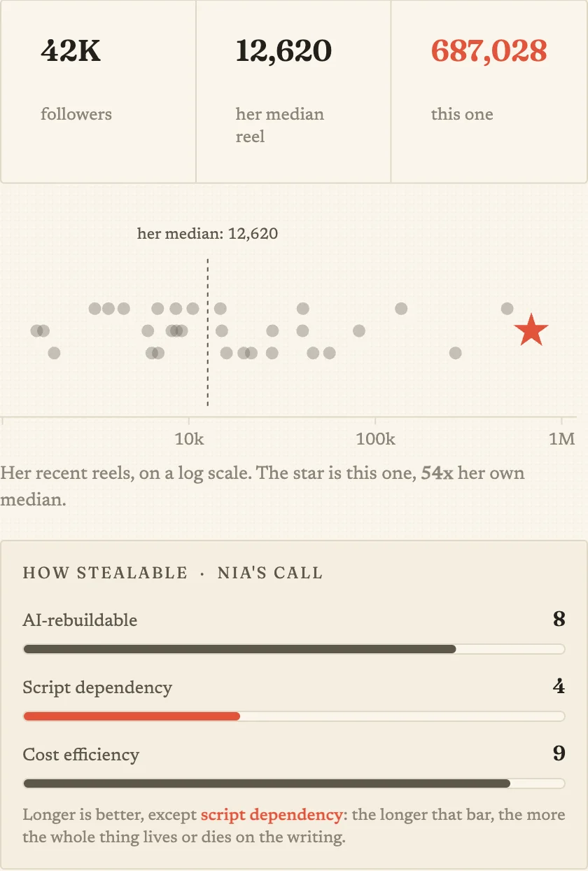Click the rightmost gray dot near the star
This screenshot has width=588, height=871.
tap(507, 309)
